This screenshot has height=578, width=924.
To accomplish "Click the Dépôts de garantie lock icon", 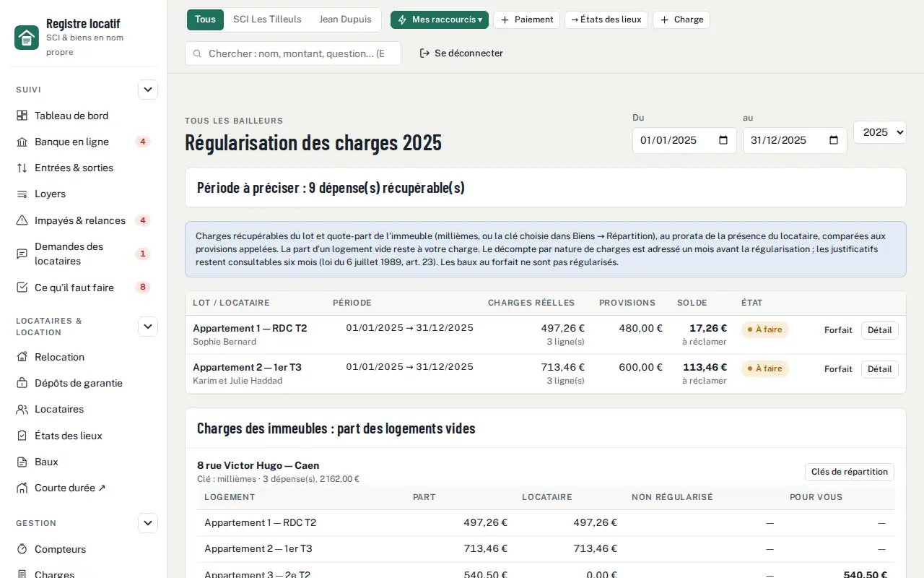I will 22,383.
